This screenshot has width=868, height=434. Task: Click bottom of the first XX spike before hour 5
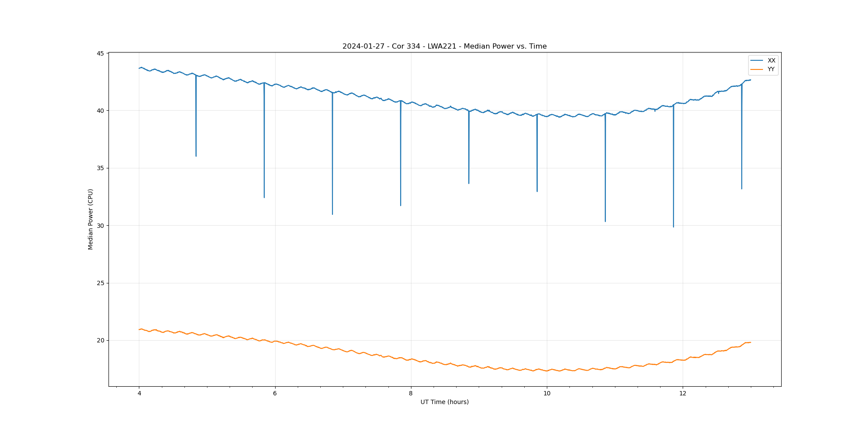196,155
